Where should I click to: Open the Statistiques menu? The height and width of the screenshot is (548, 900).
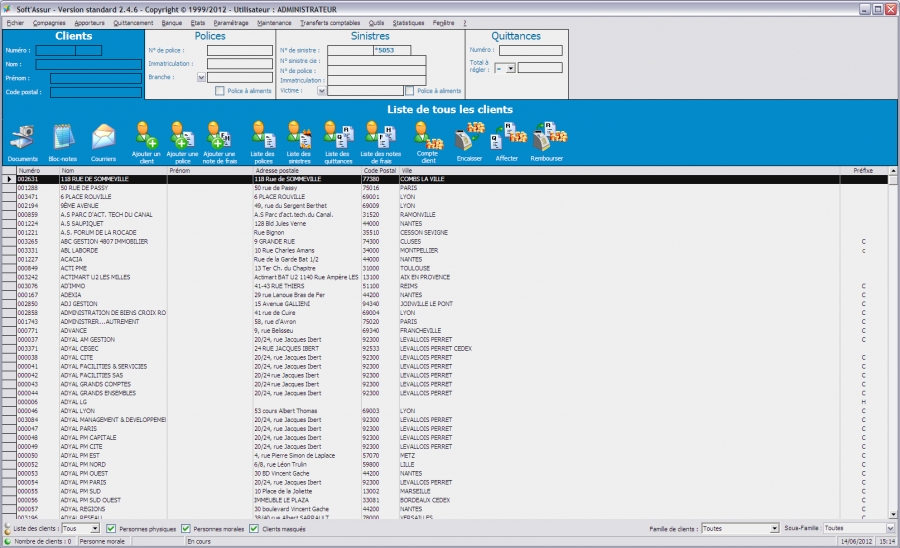click(408, 21)
